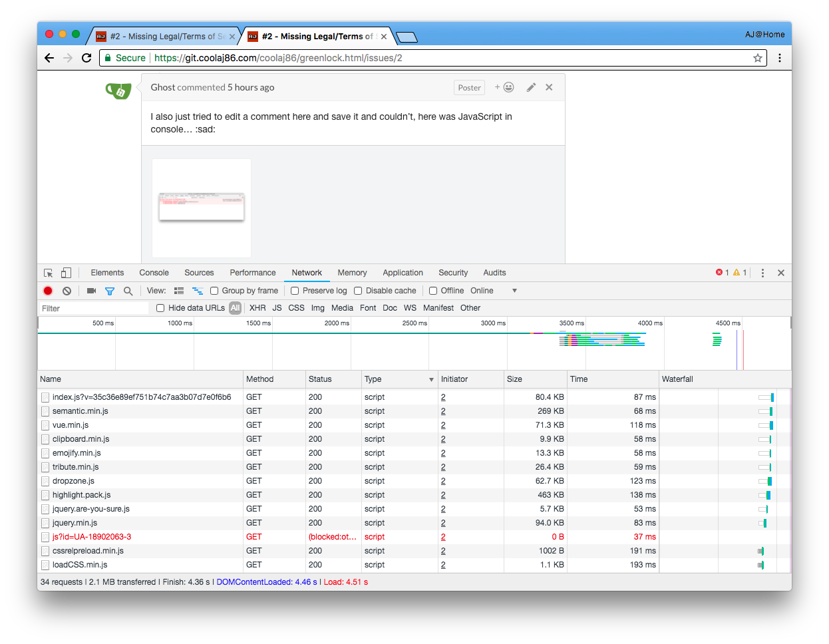Enable the Preserve log checkbox
This screenshot has height=644, width=829.
[295, 291]
